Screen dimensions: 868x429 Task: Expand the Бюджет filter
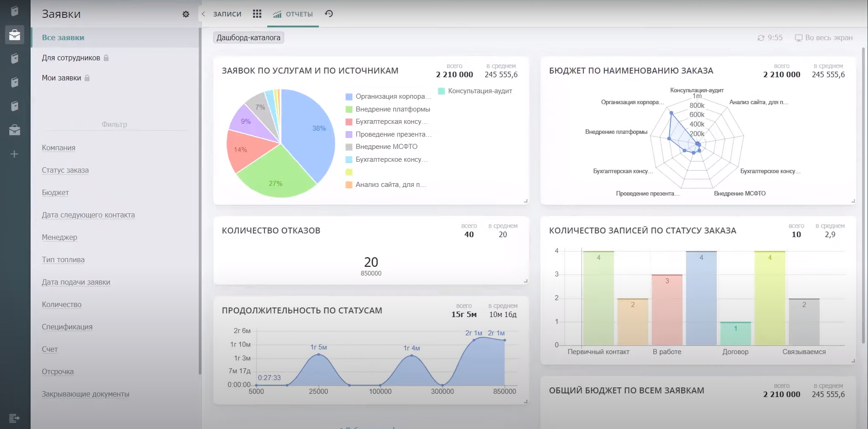point(55,192)
